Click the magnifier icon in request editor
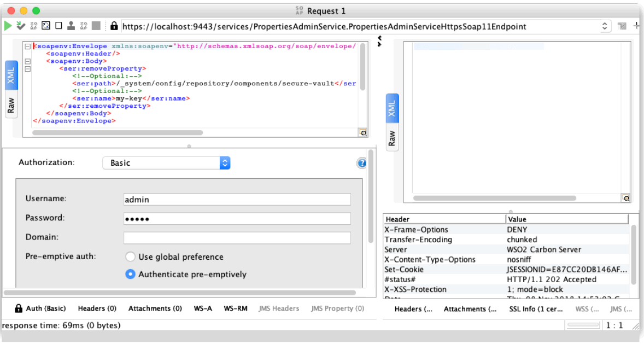This screenshot has height=344, width=644. coord(362,132)
